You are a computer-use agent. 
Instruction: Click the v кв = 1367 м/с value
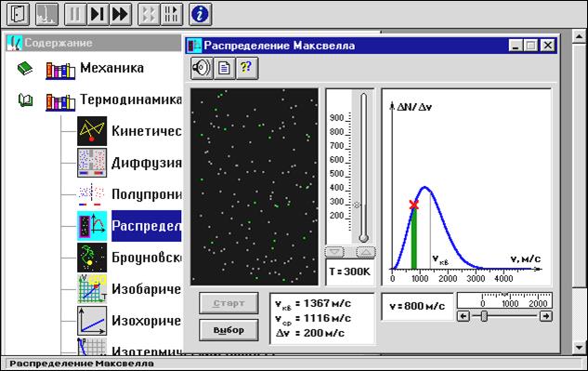[x=313, y=303]
